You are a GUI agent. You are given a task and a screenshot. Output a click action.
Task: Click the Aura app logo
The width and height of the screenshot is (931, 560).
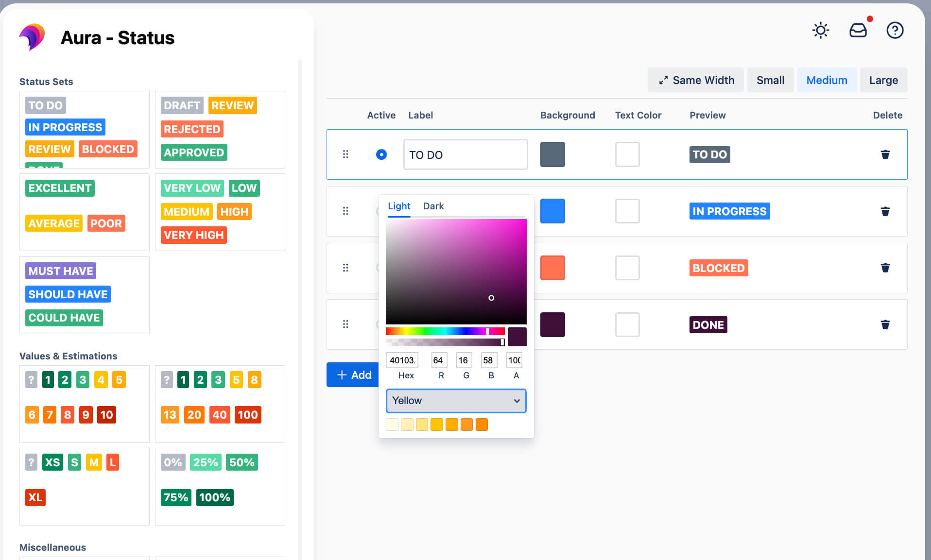32,37
